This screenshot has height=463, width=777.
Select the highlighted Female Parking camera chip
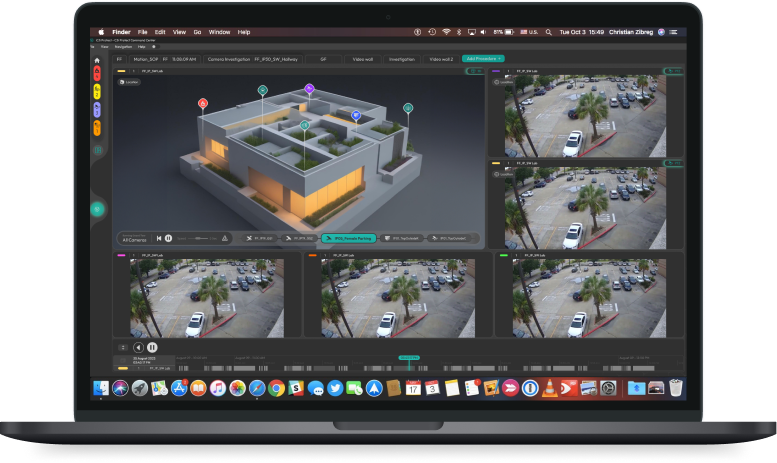347,238
